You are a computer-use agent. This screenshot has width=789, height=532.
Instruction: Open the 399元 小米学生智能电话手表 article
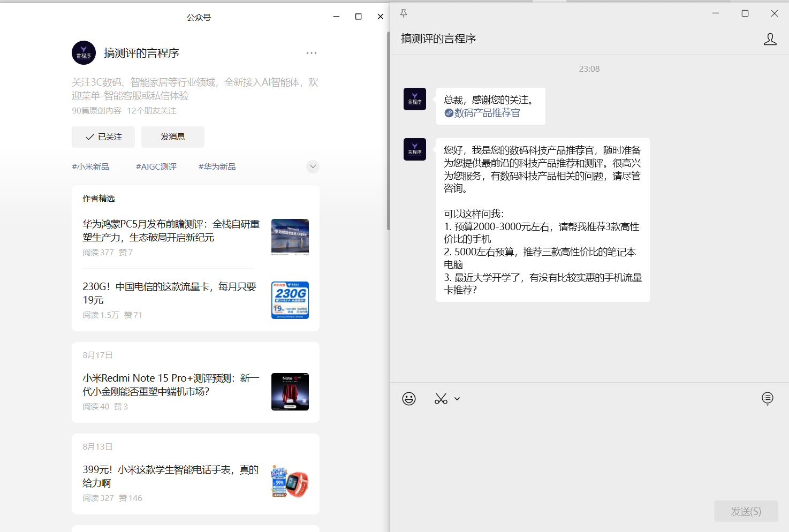171,476
